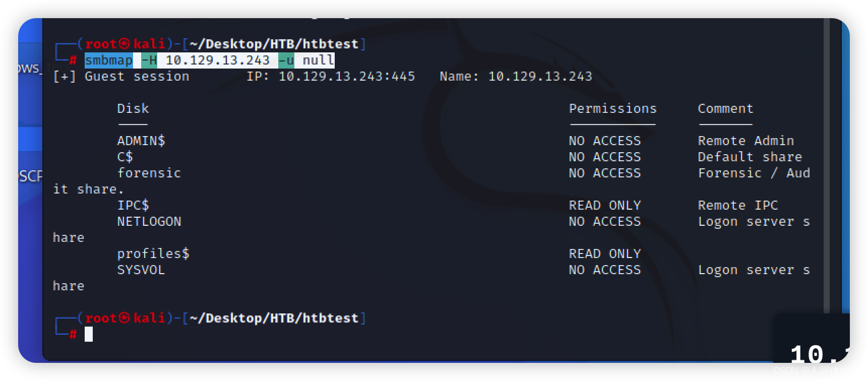Click the highlighted -H flag
This screenshot has height=381, width=868.
click(149, 60)
